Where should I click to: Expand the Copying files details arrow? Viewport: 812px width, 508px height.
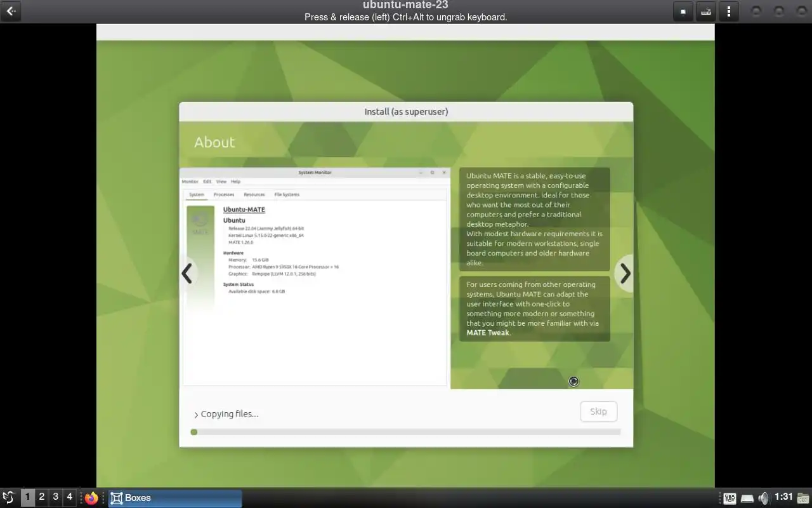tap(196, 415)
